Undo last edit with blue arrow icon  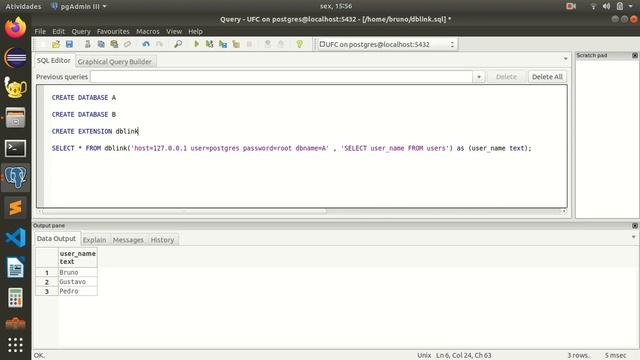click(x=146, y=44)
